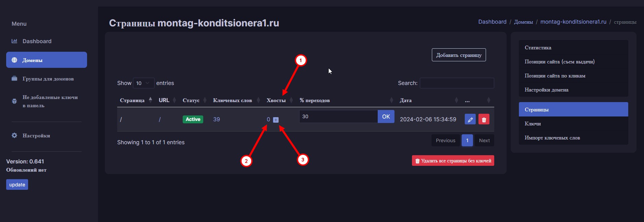Image resolution: width=644 pixels, height=222 pixels.
Task: Click the Showing 1 to 1 of 1 entries text
Action: tap(151, 142)
